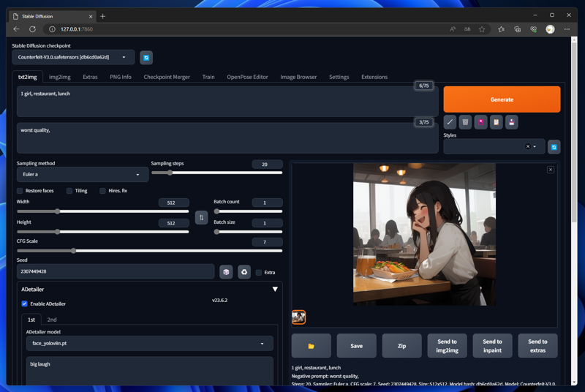The width and height of the screenshot is (585, 392).
Task: Click the Batch count slider
Action: point(248,211)
